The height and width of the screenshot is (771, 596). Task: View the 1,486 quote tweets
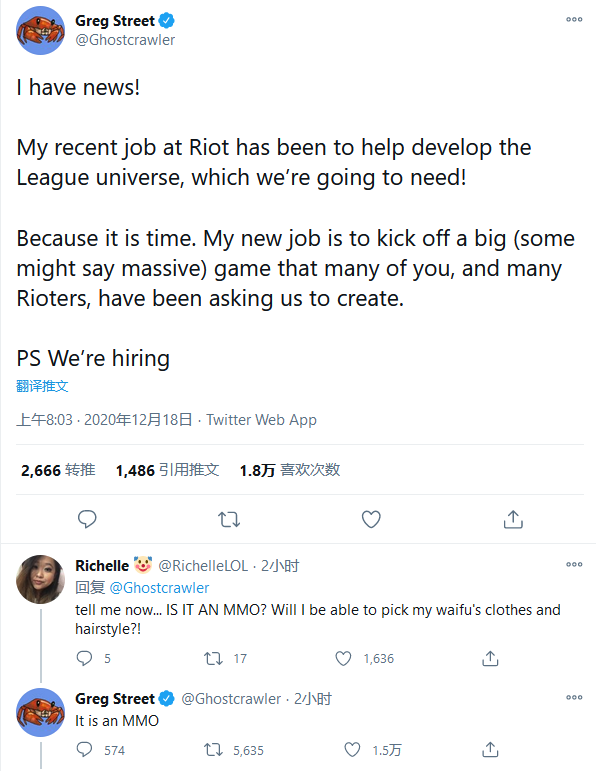pyautogui.click(x=167, y=470)
